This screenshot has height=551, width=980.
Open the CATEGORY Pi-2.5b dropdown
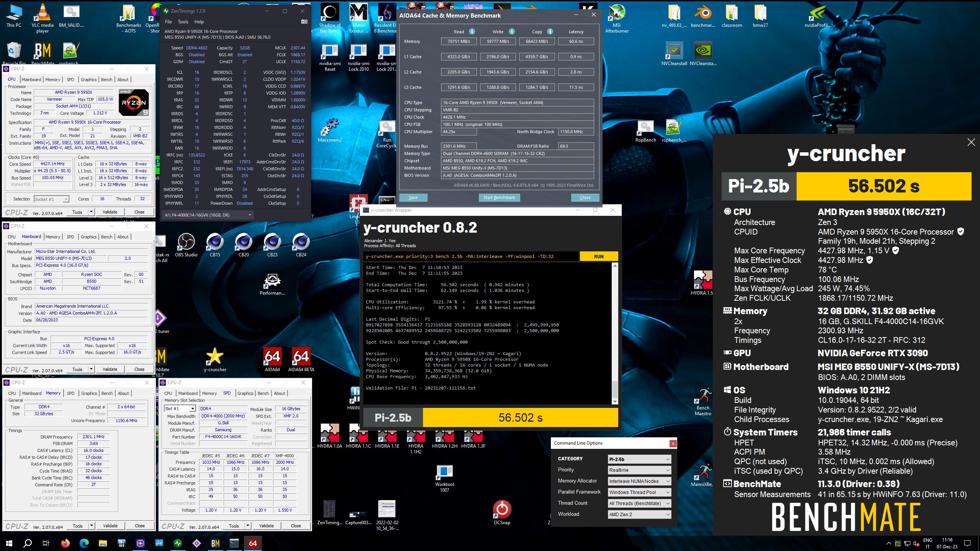point(639,459)
